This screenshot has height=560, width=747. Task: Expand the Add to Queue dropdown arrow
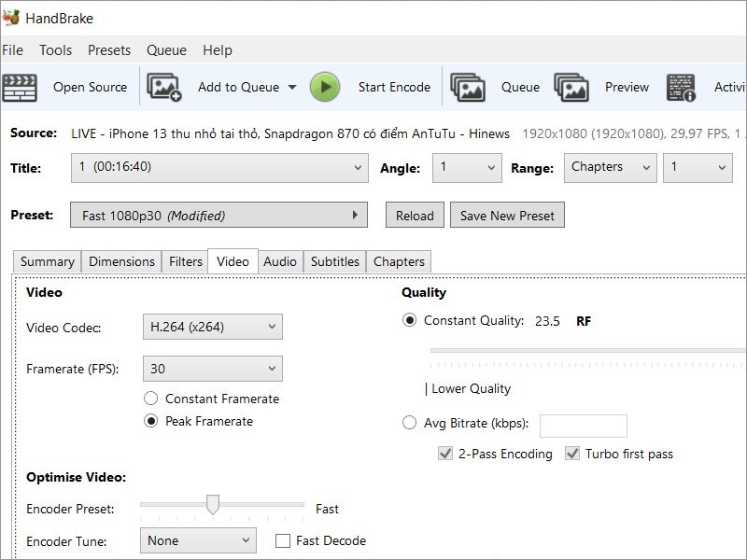[x=292, y=87]
